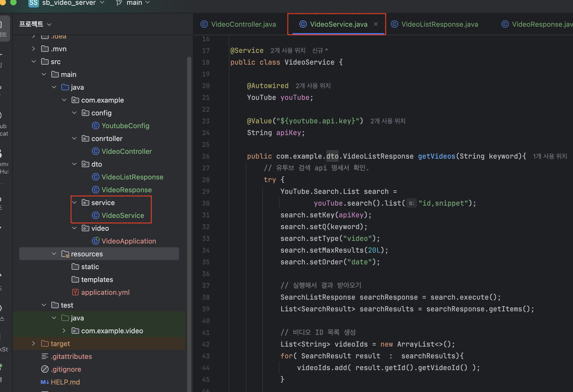Screen dimensions: 573x392
Task: Collapse the conrtoller package
Action: coord(74,139)
